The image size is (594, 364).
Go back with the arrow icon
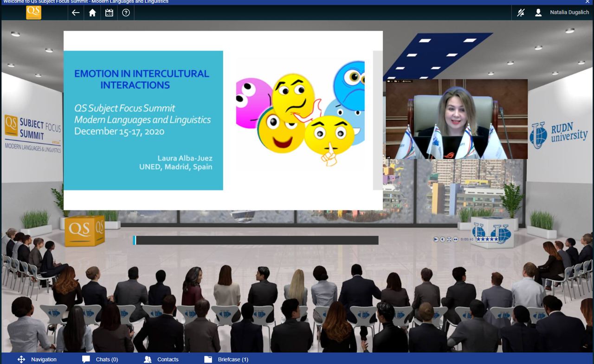(x=76, y=13)
